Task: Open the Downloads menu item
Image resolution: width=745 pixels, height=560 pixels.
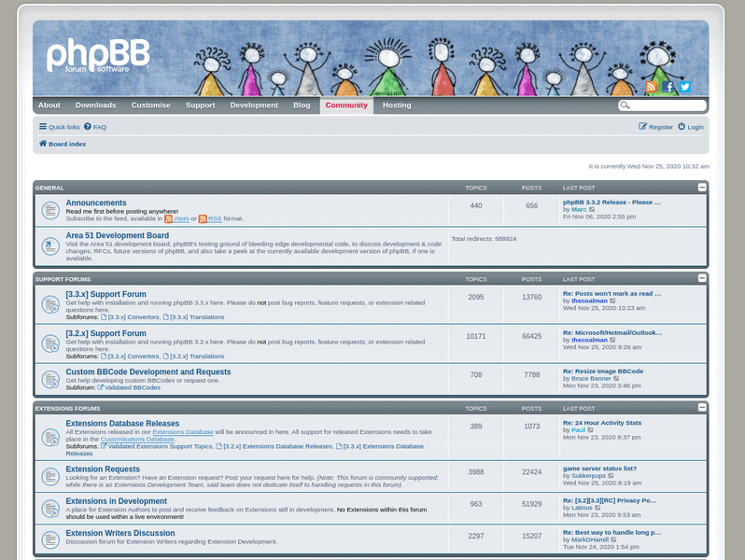Action: coord(95,105)
